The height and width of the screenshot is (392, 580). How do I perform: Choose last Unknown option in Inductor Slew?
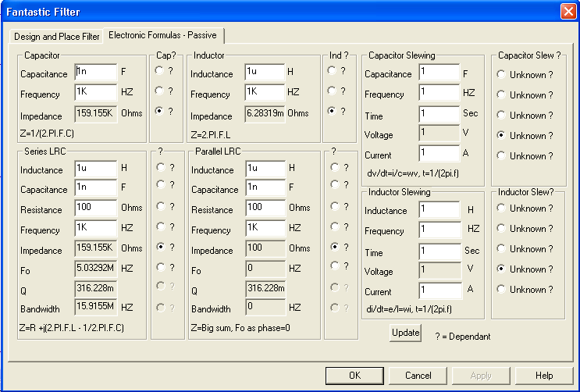pos(501,290)
